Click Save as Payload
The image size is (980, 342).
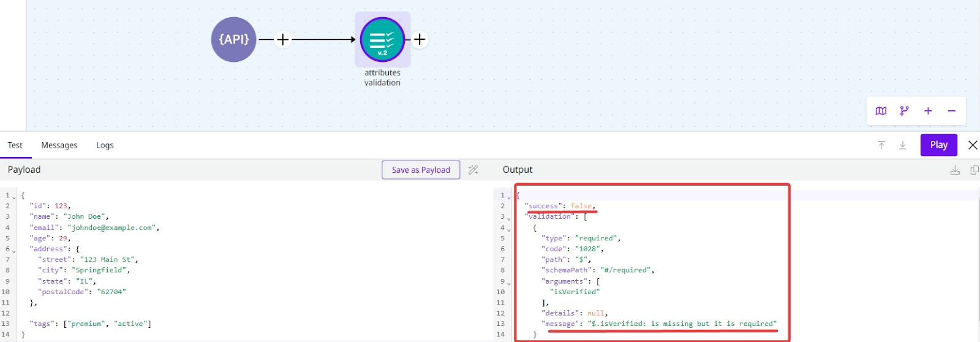(421, 170)
